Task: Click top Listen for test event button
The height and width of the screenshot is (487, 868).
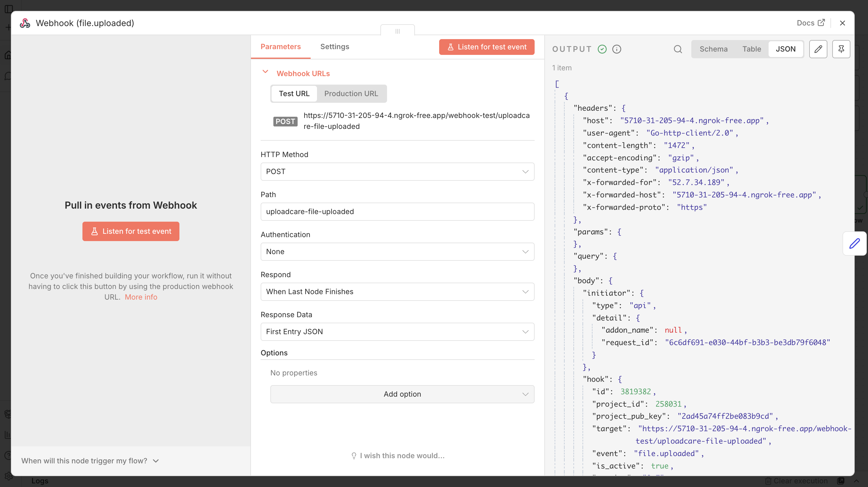Action: 486,47
